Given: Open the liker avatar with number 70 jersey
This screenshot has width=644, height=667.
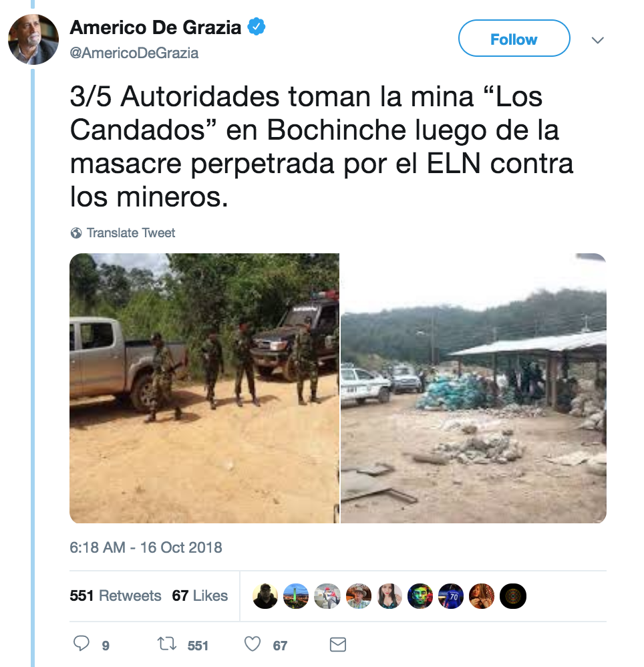Looking at the screenshot, I should click(x=450, y=596).
